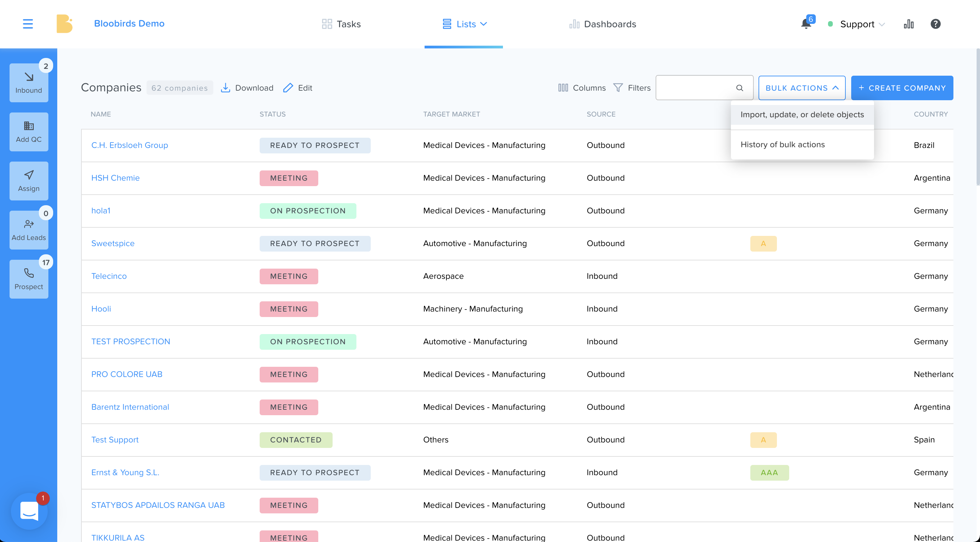Expand the Lists dropdown chevron
Viewport: 980px width, 542px height.
point(484,24)
